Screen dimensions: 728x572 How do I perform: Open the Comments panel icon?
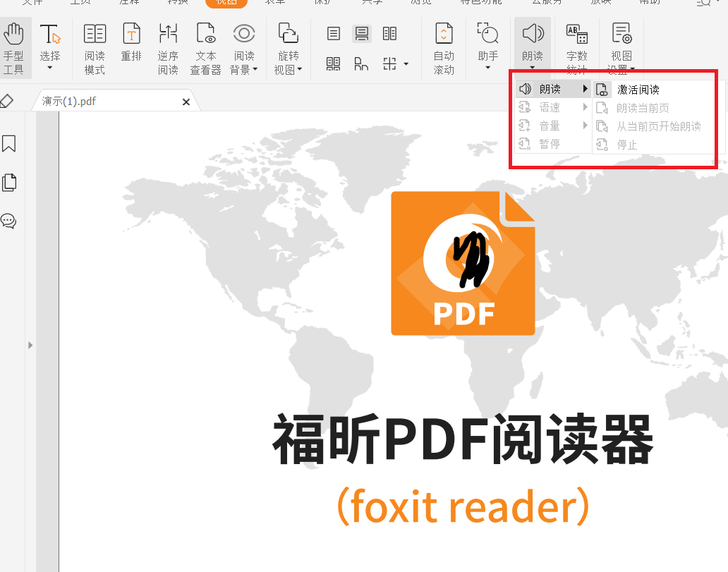9,221
